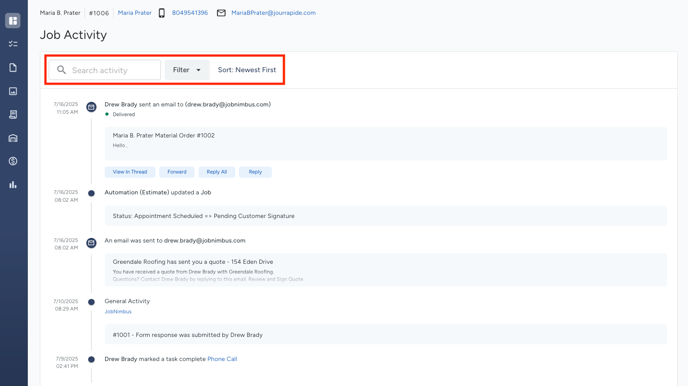The height and width of the screenshot is (386, 688).
Task: Open the documents page icon in sidebar
Action: (13, 68)
